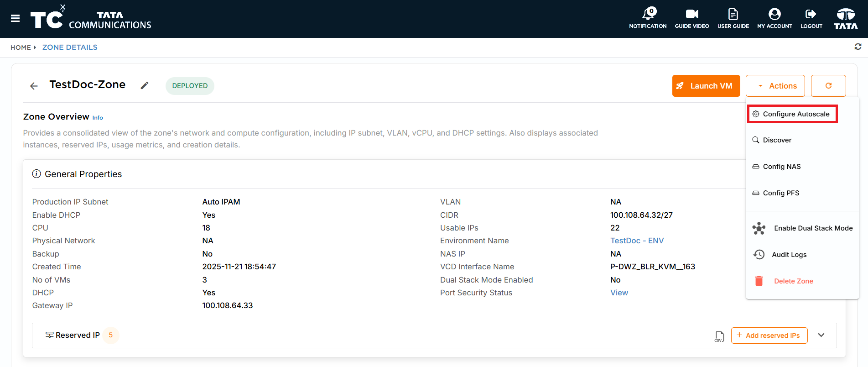Select the CIDR value 100.108.64.32/27
This screenshot has height=367, width=868.
(x=641, y=215)
